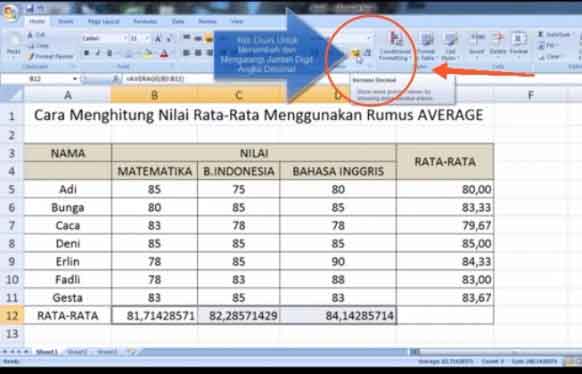This screenshot has height=374, width=582.
Task: Open Conditional Formatting menu
Action: click(395, 46)
